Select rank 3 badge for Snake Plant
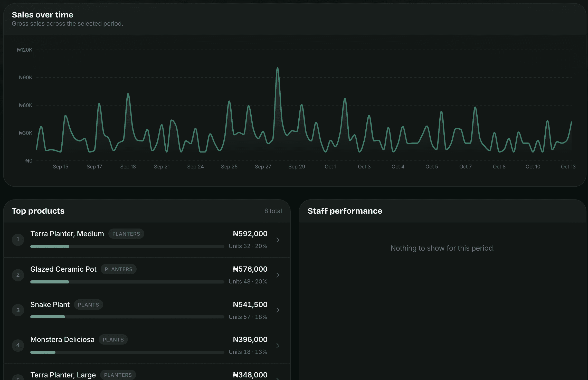Viewport: 588px width, 380px height. point(18,310)
